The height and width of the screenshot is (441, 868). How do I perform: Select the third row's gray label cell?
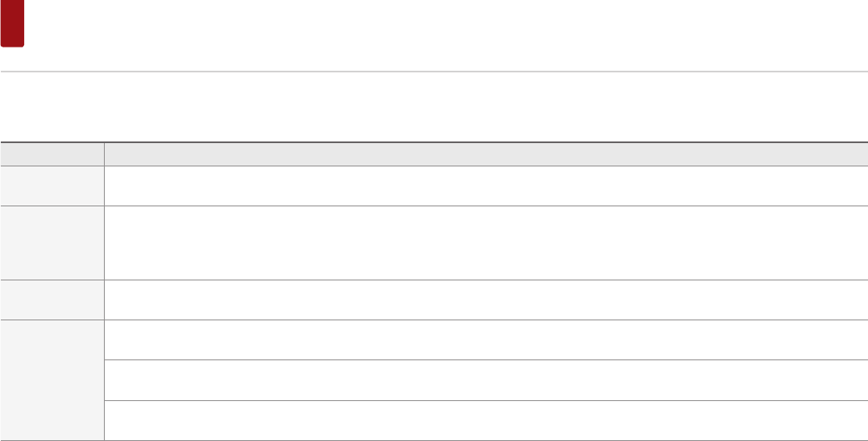coord(52,300)
